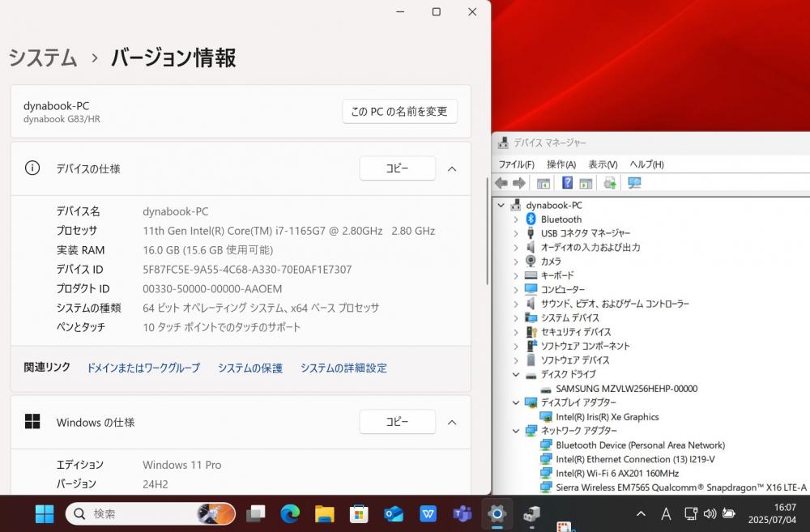The width and height of the screenshot is (810, 532).
Task: Expand the Bluetooth node chevron
Action: pos(515,219)
